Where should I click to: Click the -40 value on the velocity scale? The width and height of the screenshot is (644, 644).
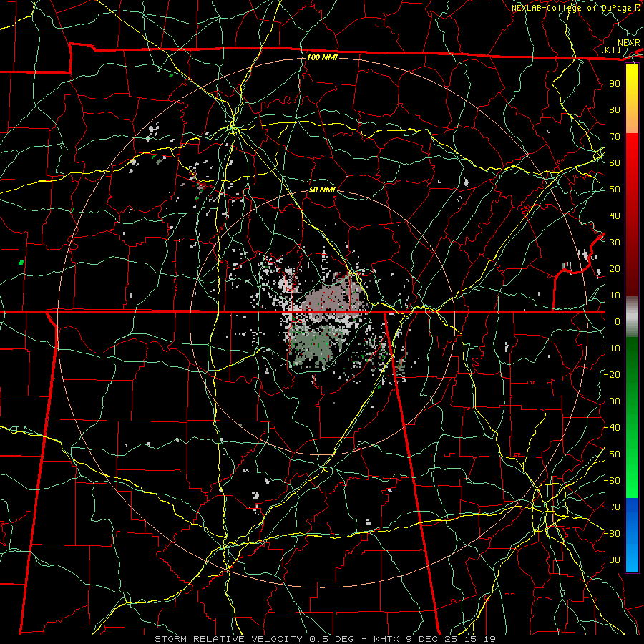[612, 428]
